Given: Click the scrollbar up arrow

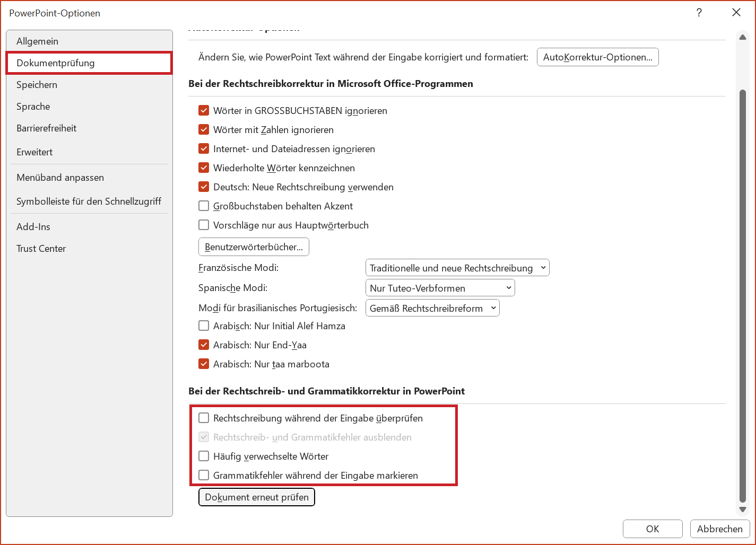Looking at the screenshot, I should point(743,37).
